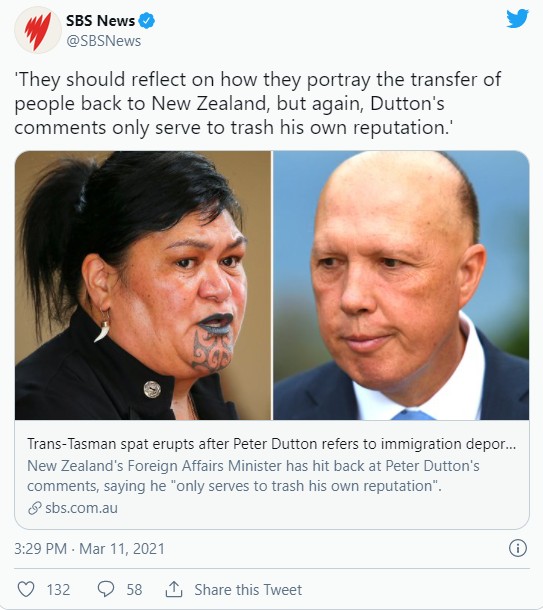The width and height of the screenshot is (543, 610).
Task: Select the quoted tweet text body
Action: click(257, 103)
